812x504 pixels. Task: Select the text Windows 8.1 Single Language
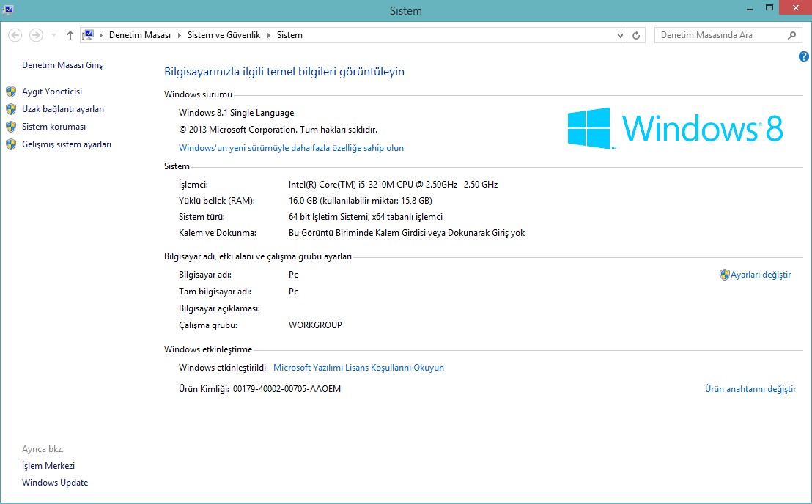point(236,113)
